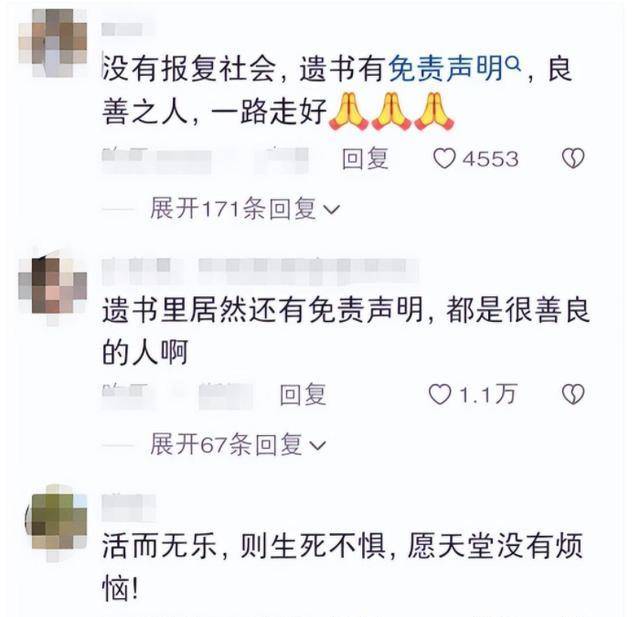Screen dimensions: 640x617
Task: Click the chevron beside 展开171条回复
Action: [x=331, y=209]
